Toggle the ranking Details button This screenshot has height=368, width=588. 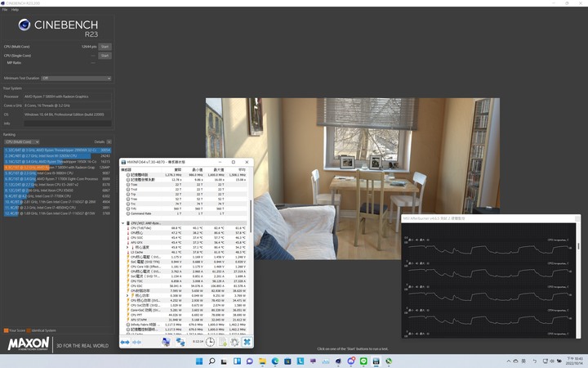tap(109, 142)
